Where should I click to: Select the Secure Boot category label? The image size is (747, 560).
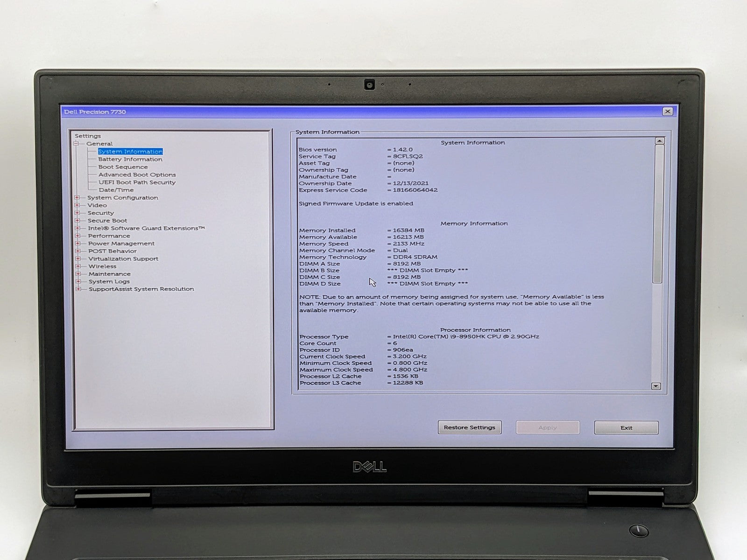tap(107, 221)
